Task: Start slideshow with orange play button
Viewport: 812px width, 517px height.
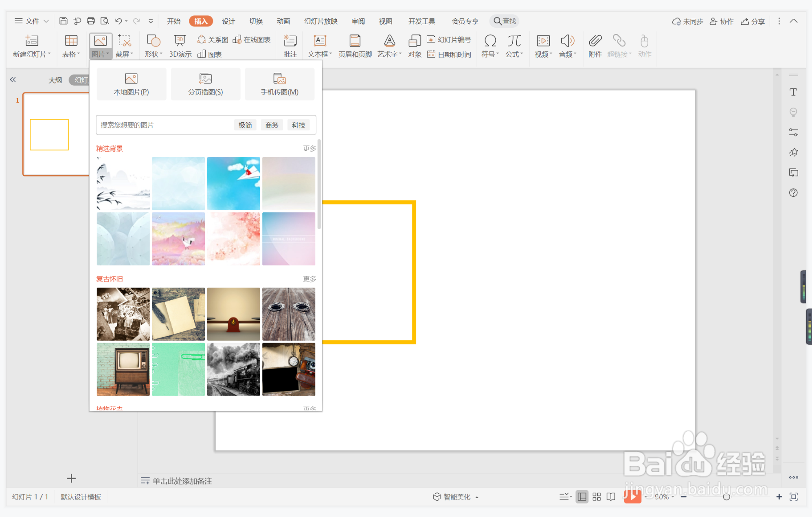Action: tap(632, 497)
